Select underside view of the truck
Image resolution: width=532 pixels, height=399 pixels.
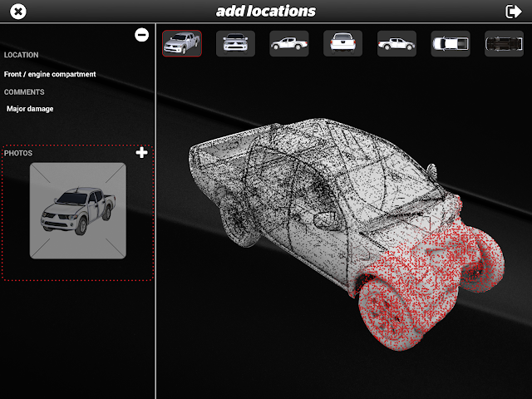(504, 43)
